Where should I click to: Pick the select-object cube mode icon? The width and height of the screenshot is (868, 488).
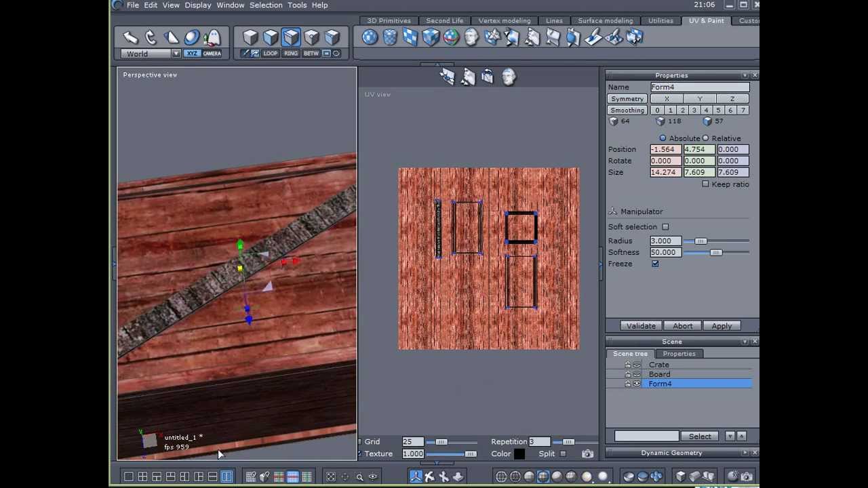pyautogui.click(x=250, y=37)
